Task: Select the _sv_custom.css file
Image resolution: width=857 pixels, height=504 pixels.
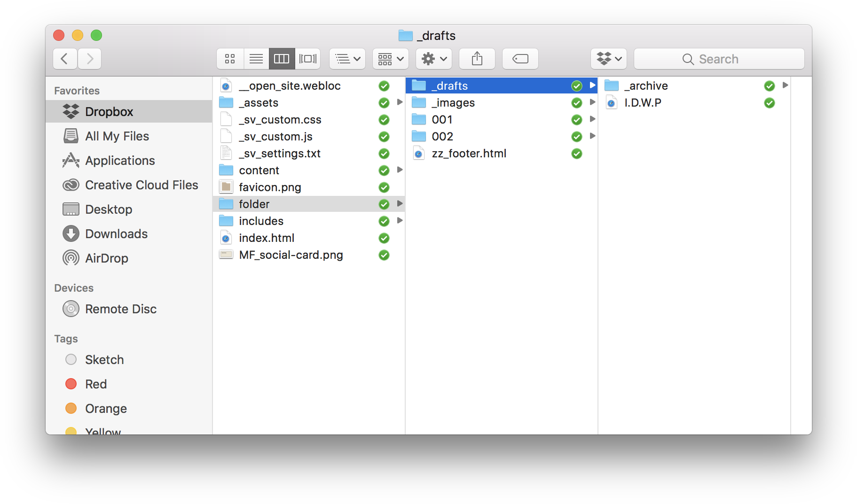Action: pos(309,120)
